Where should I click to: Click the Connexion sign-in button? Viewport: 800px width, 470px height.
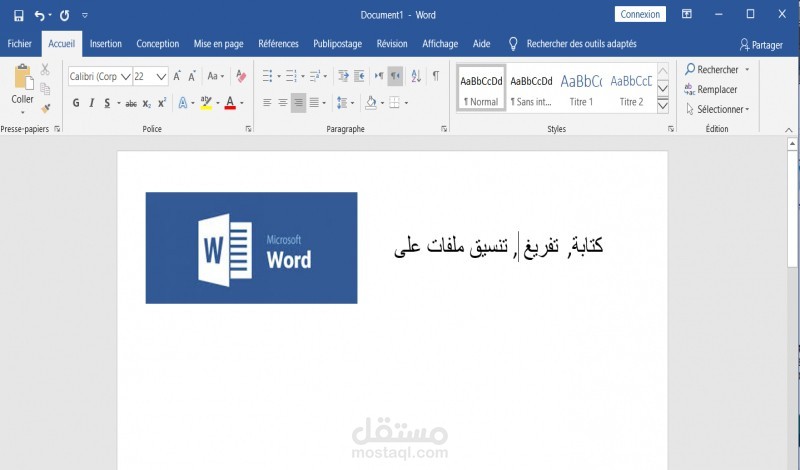[x=640, y=14]
